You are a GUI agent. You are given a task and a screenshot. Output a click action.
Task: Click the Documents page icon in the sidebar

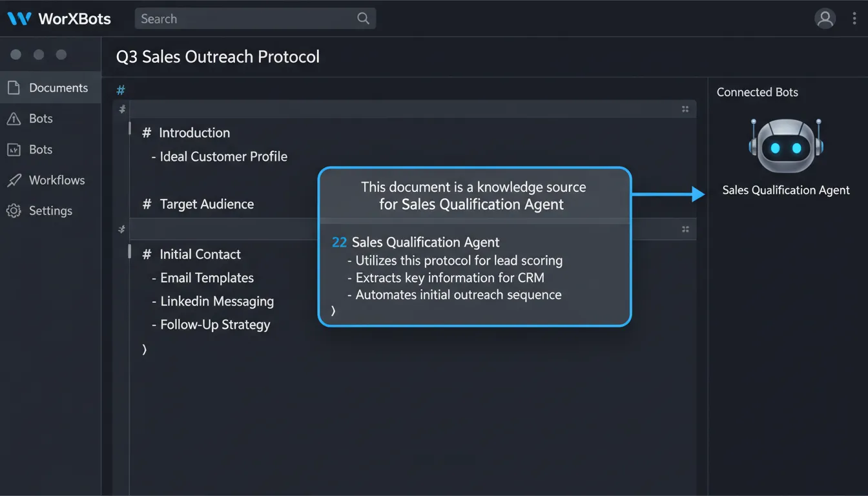pos(15,87)
